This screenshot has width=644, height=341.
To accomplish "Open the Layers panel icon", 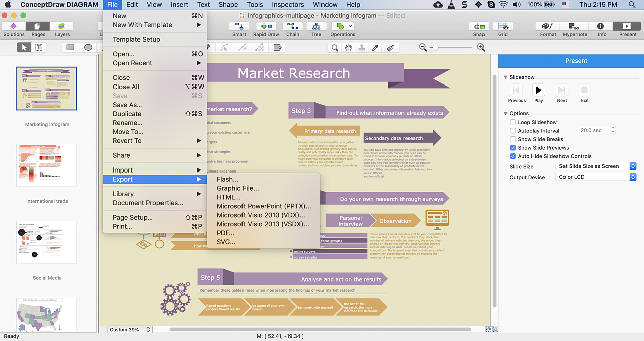I will (x=62, y=26).
